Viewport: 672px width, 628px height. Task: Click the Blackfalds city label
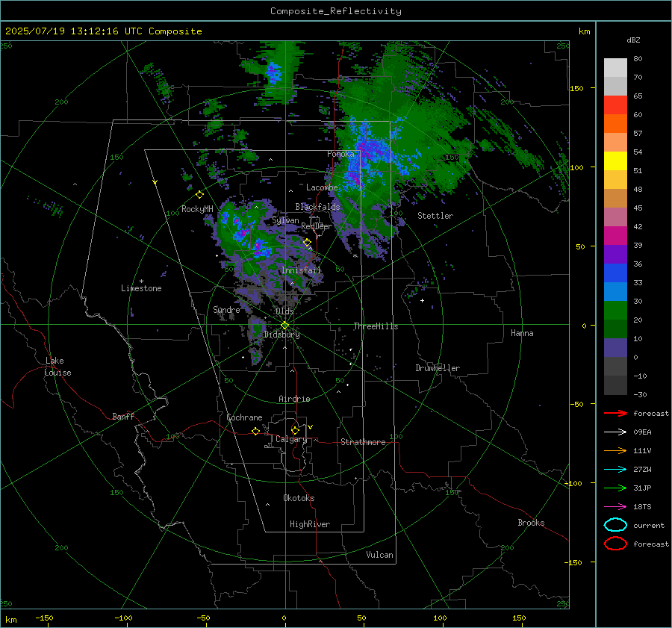317,207
